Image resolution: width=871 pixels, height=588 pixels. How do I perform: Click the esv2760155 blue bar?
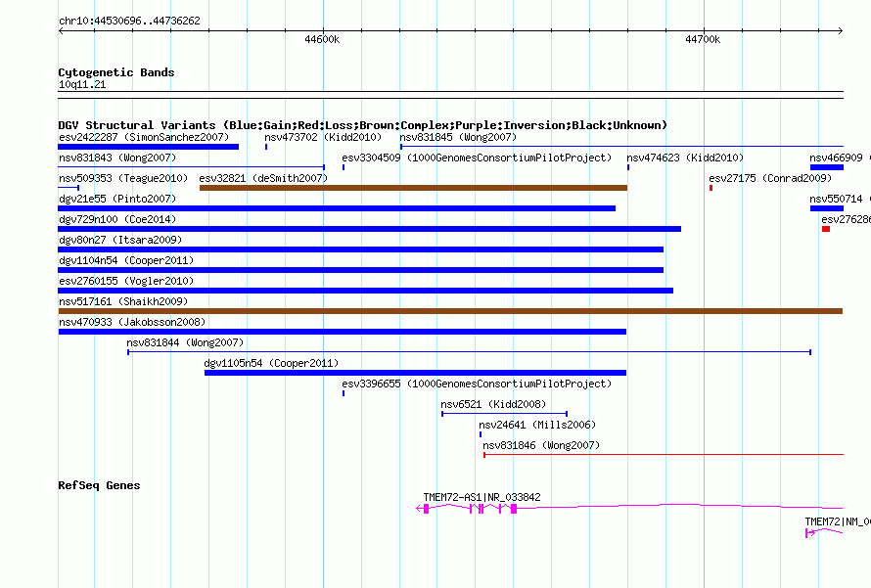[x=365, y=291]
